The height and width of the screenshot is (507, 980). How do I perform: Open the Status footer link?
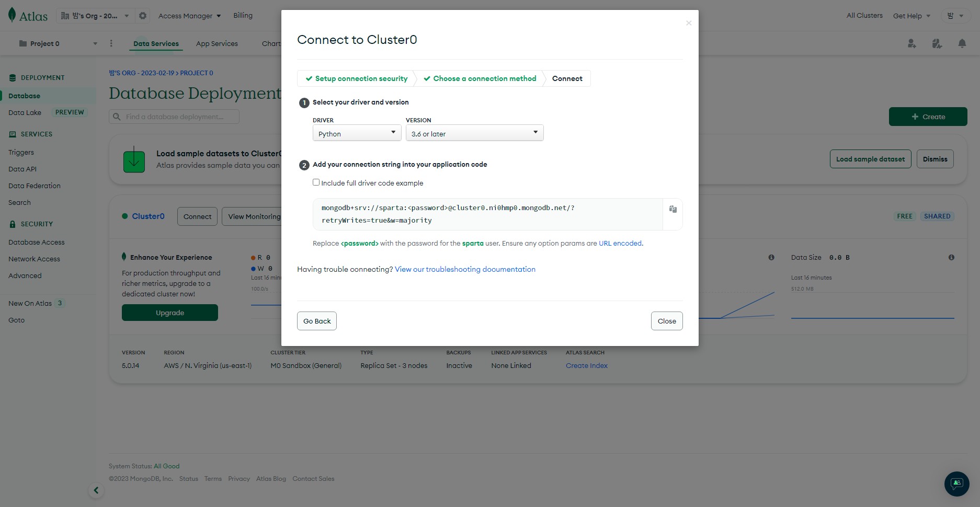click(x=189, y=479)
